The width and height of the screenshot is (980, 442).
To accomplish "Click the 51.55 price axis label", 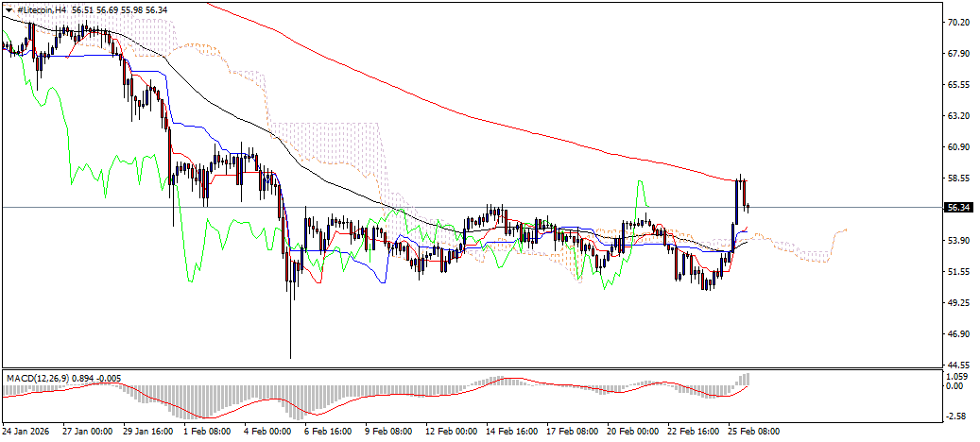I will coord(958,272).
